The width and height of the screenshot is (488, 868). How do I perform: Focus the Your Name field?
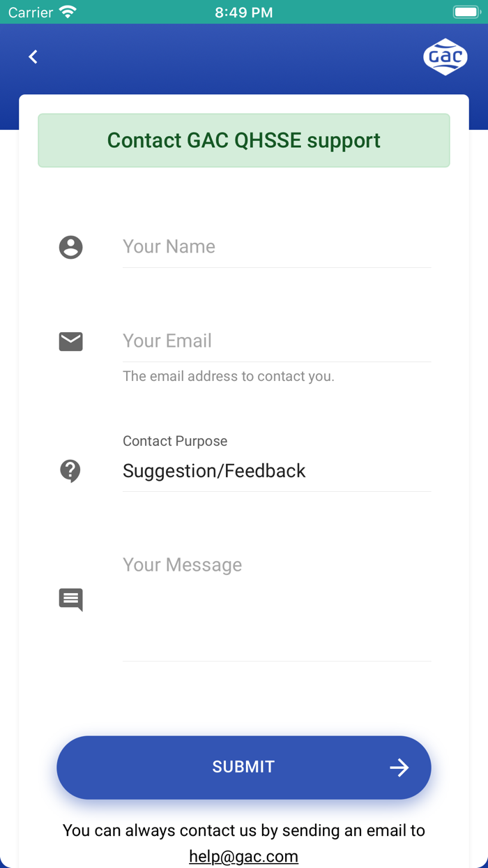[276, 247]
